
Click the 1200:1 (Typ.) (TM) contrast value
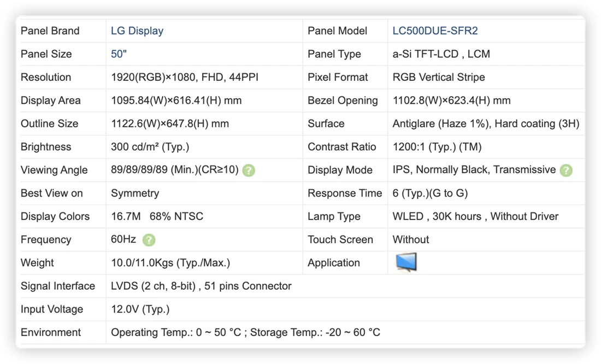coord(437,147)
